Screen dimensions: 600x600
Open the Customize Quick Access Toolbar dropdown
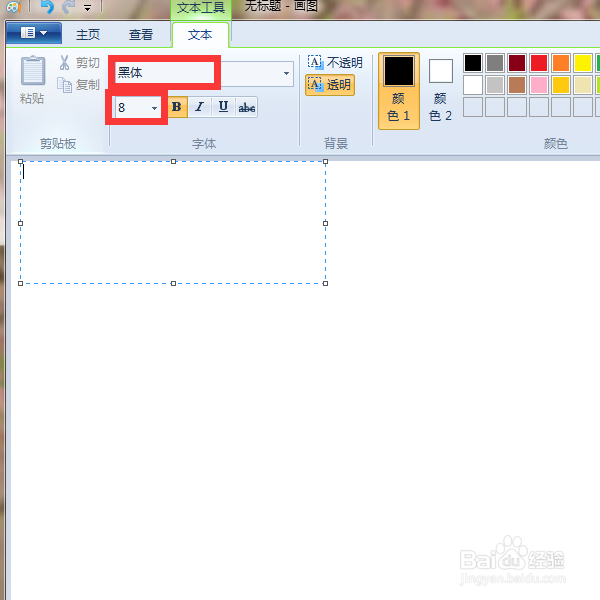coord(88,8)
